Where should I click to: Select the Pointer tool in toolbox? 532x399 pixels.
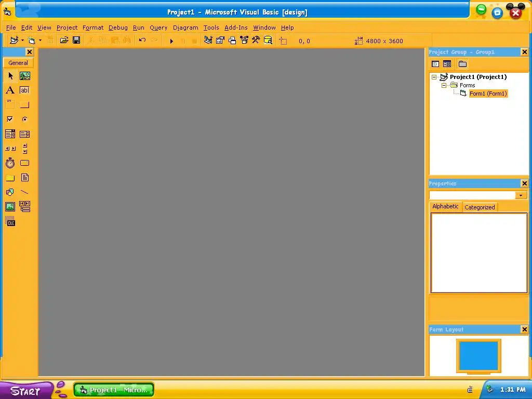10,76
